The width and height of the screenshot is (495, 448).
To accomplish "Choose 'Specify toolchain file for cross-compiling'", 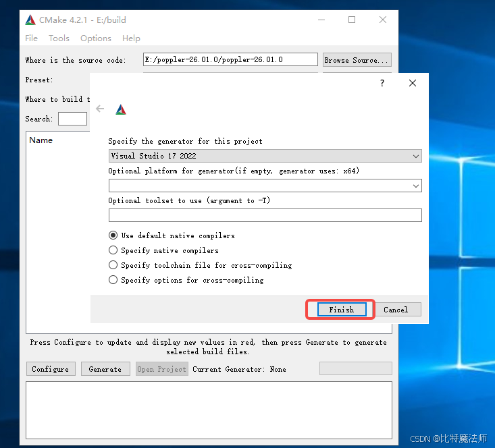I will 113,265.
